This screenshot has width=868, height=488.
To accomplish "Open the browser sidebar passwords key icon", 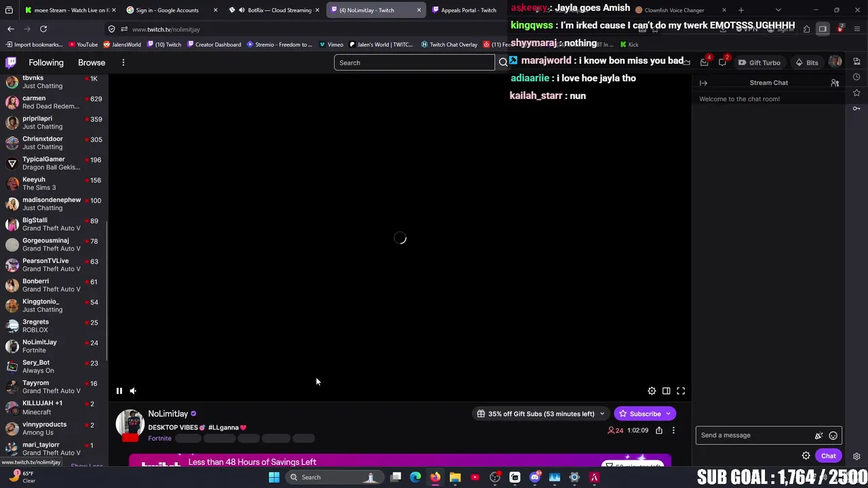I will [856, 108].
